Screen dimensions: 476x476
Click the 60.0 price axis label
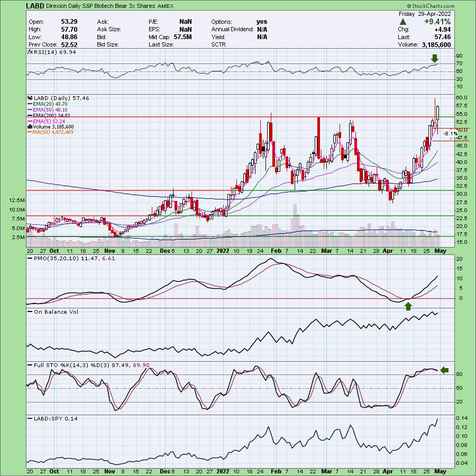click(462, 98)
